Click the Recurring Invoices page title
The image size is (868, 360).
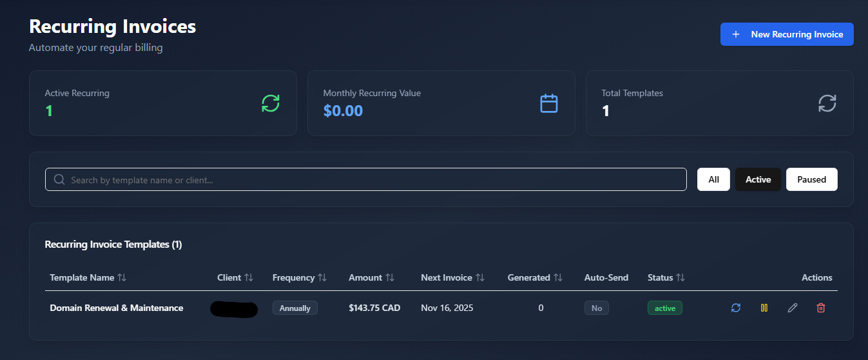tap(113, 26)
